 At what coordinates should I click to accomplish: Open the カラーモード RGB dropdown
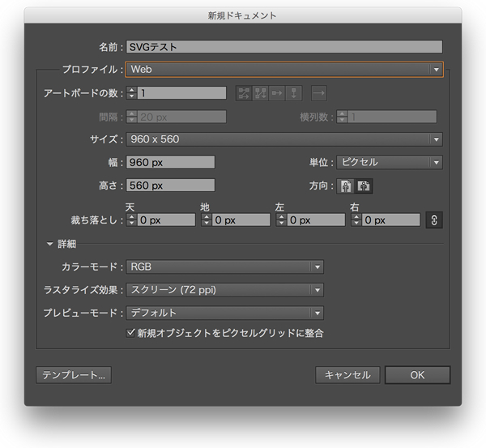(225, 267)
